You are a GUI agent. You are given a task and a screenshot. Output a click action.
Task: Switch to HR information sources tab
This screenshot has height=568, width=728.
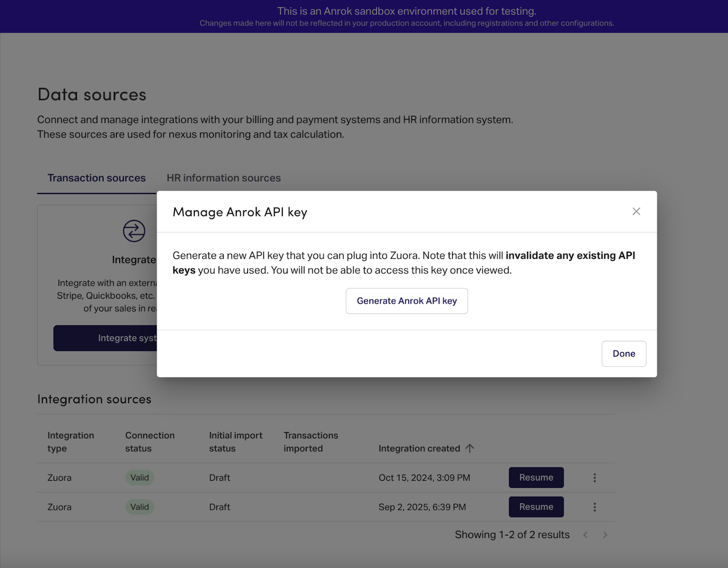coord(223,178)
